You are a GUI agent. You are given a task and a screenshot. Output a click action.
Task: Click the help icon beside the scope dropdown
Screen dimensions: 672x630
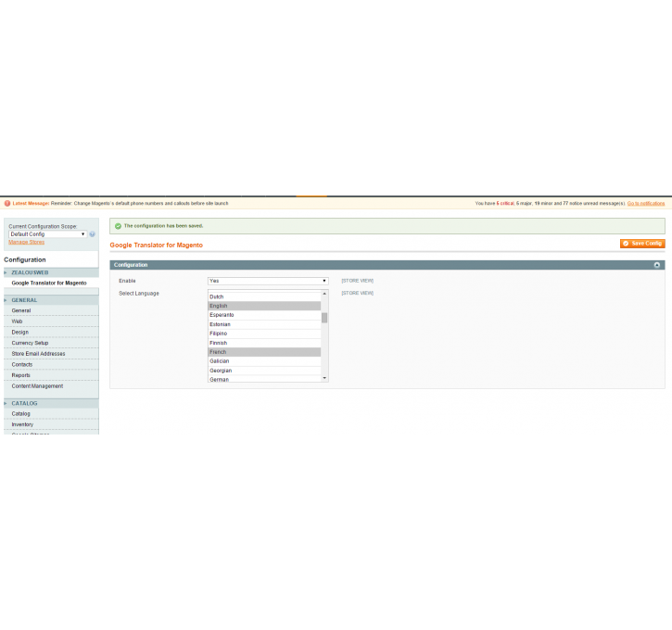pyautogui.click(x=92, y=234)
